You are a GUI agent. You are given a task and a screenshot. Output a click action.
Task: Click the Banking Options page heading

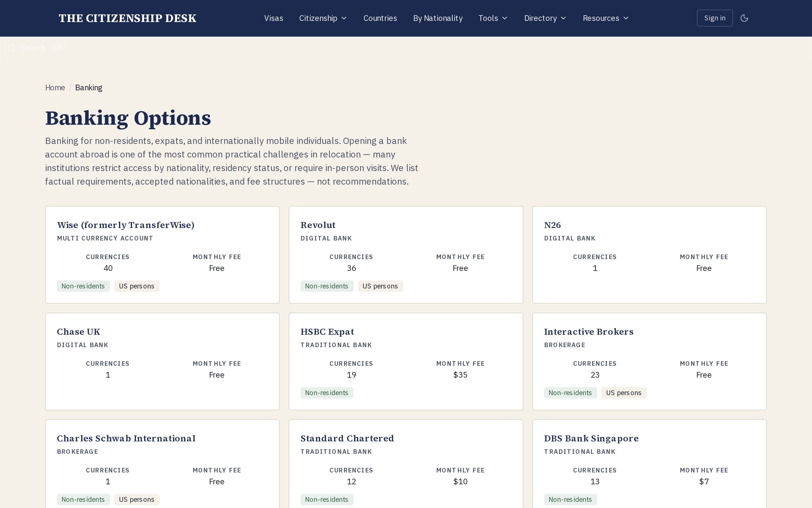click(x=128, y=118)
